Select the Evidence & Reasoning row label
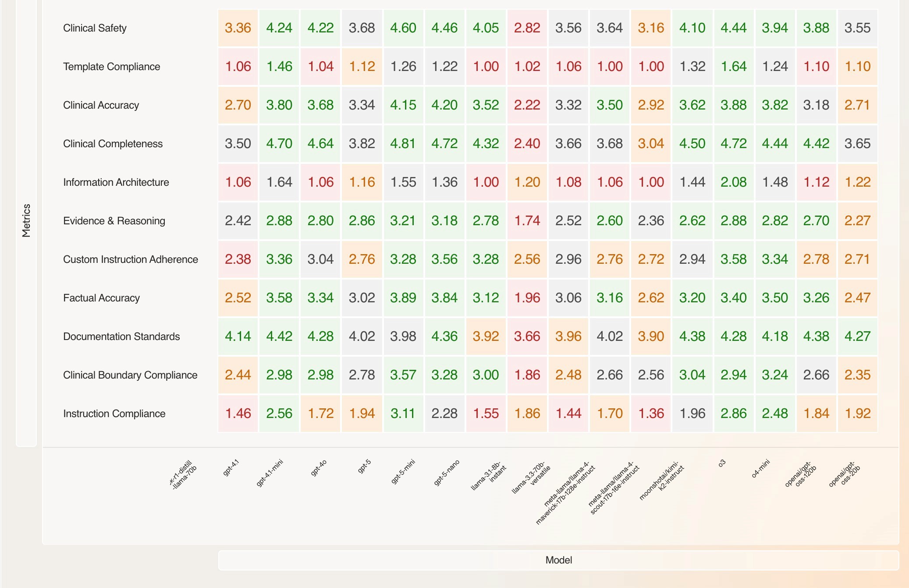 (x=114, y=221)
